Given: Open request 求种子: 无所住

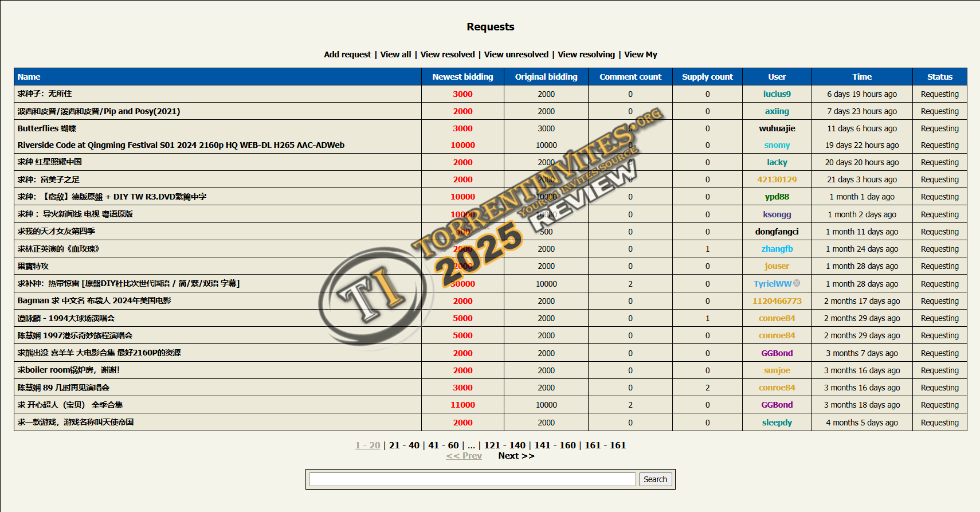Looking at the screenshot, I should (45, 93).
